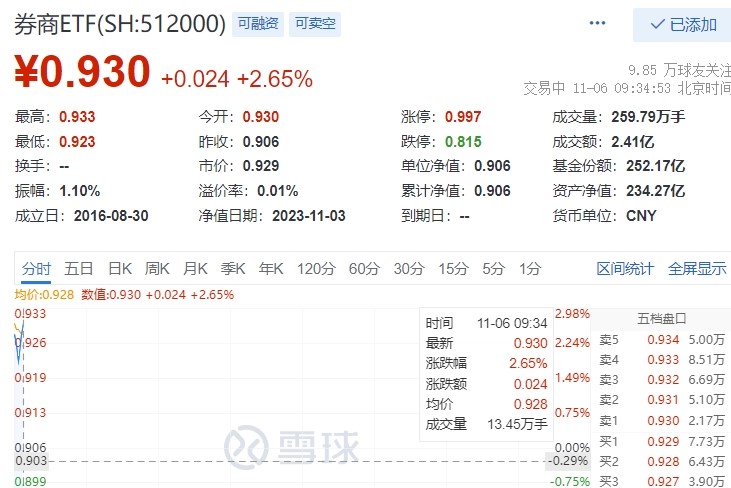Open the 月K chart tab
The image size is (731, 488).
click(195, 269)
